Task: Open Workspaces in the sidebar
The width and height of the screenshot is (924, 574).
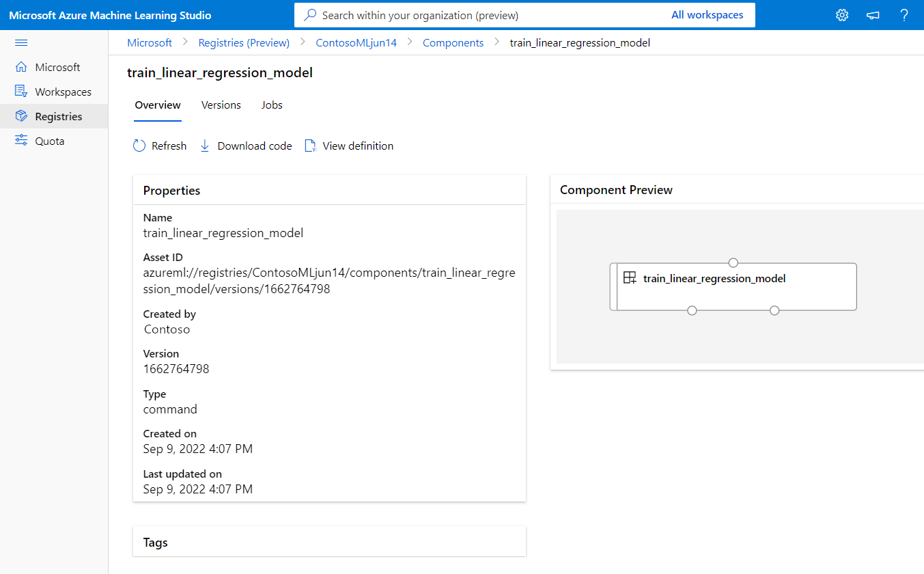Action: (54, 92)
